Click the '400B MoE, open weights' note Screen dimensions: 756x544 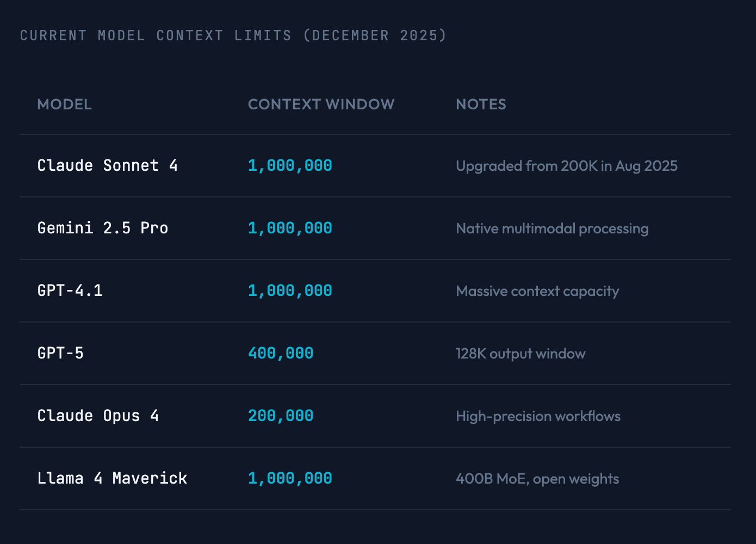pyautogui.click(x=537, y=479)
